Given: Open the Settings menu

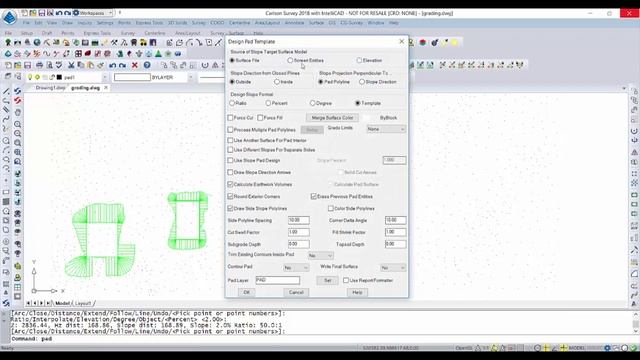Looking at the screenshot, I should coord(105,23).
